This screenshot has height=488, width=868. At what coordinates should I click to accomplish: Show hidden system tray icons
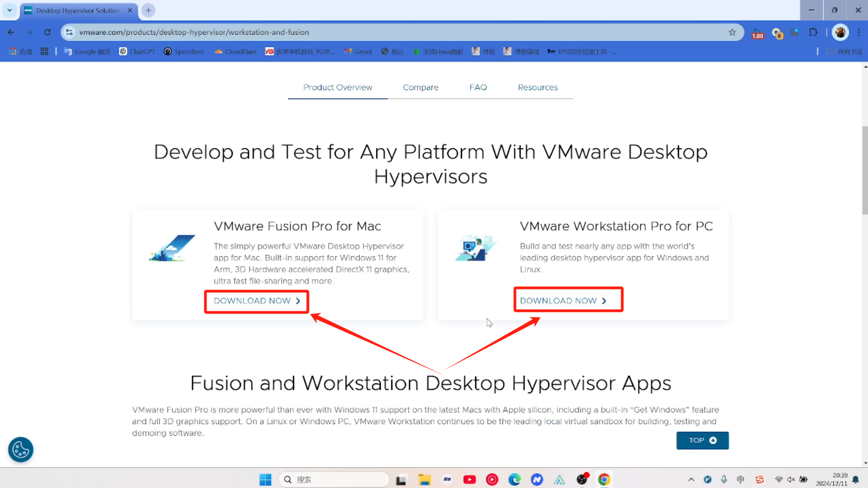691,480
